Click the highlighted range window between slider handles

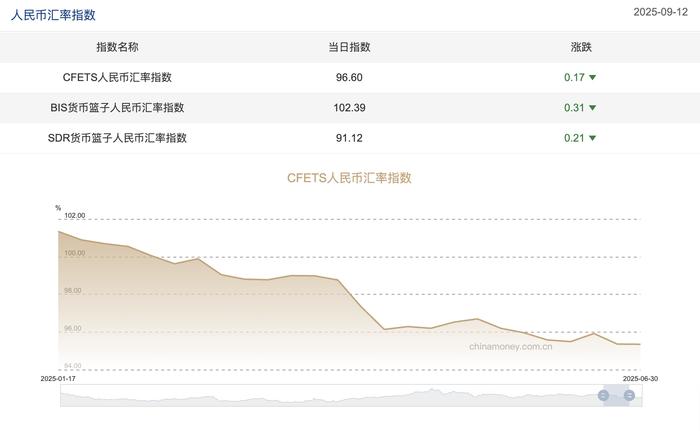pyautogui.click(x=616, y=395)
